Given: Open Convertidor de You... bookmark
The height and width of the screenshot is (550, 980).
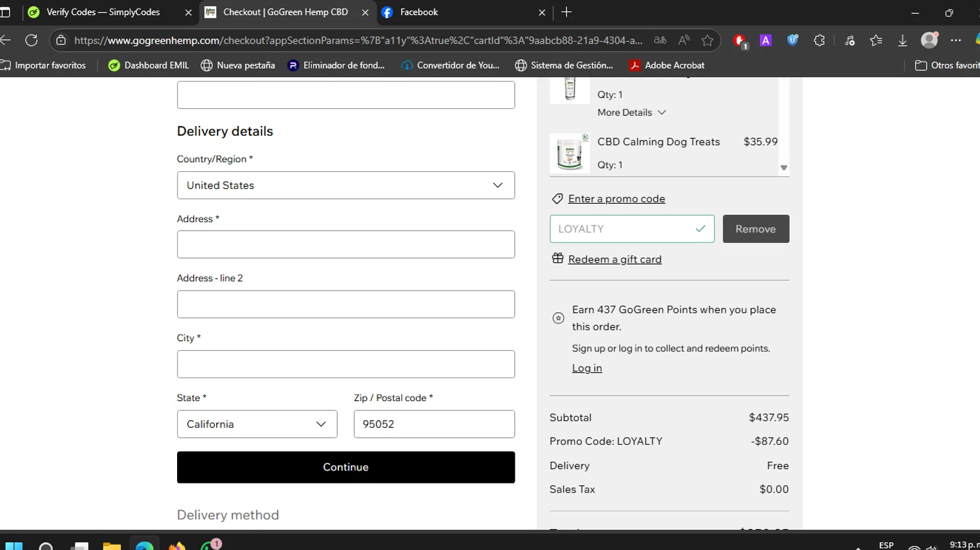Looking at the screenshot, I should tap(451, 65).
